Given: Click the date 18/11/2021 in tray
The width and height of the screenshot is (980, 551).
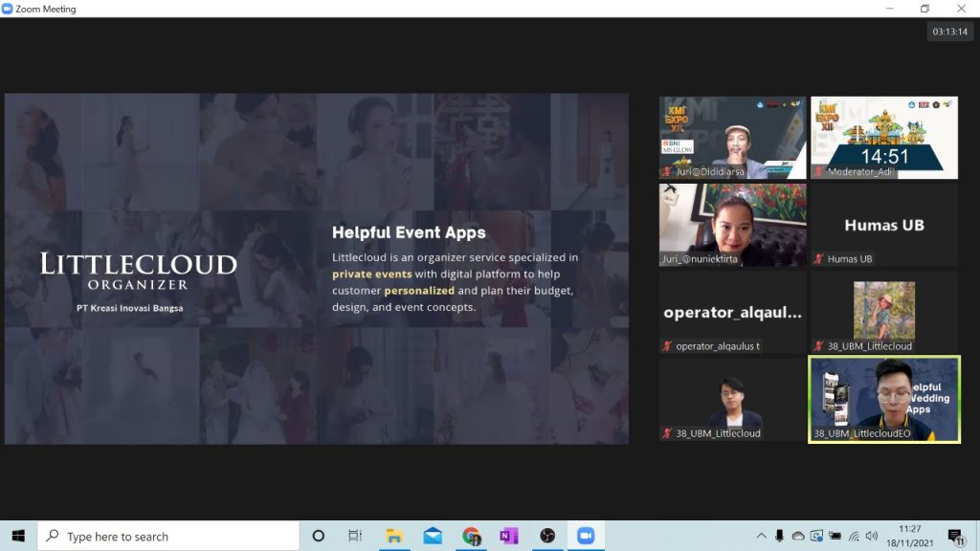Looking at the screenshot, I should [909, 543].
